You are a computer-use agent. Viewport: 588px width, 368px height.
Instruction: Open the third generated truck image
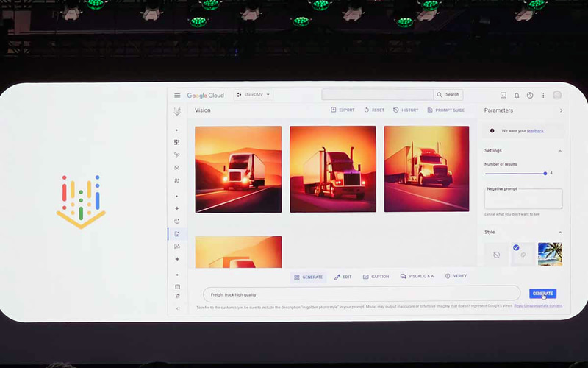427,169
